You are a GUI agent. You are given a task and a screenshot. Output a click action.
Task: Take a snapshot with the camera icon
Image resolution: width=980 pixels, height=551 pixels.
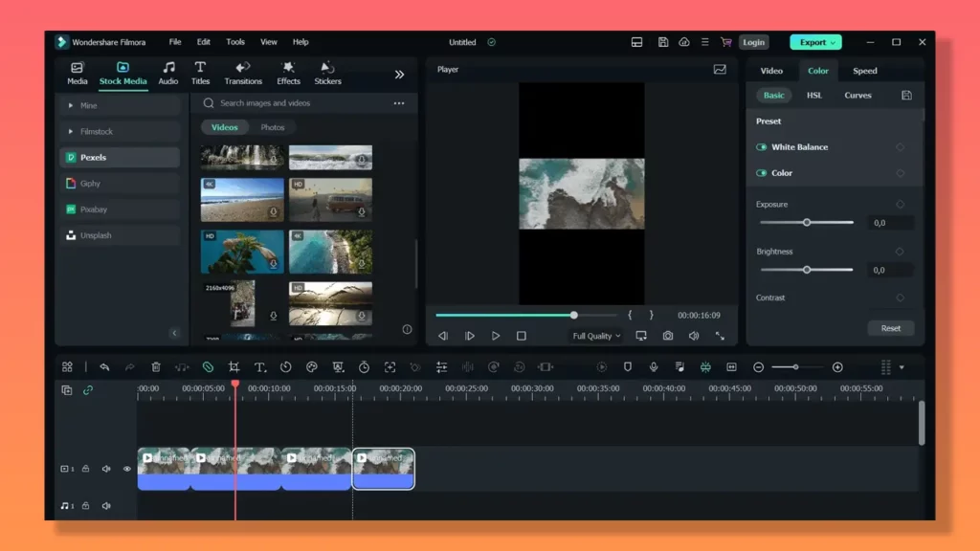coord(668,336)
